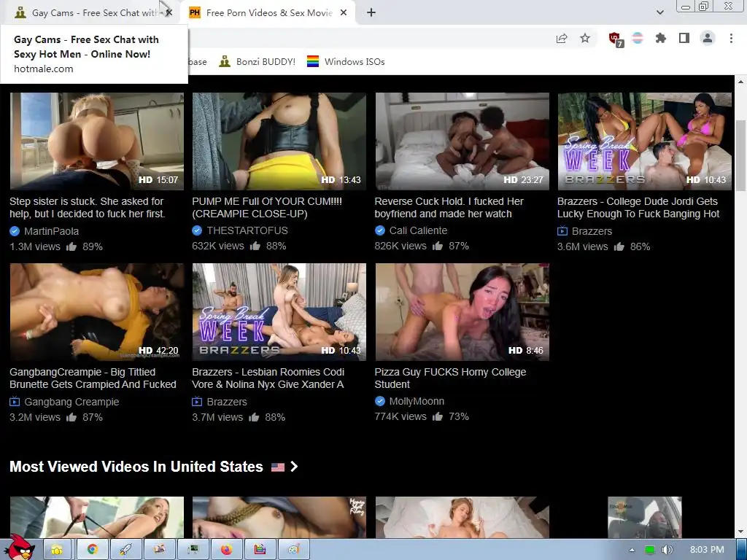This screenshot has width=747, height=560.
Task: Click the speaker volume tray icon
Action: click(x=667, y=550)
